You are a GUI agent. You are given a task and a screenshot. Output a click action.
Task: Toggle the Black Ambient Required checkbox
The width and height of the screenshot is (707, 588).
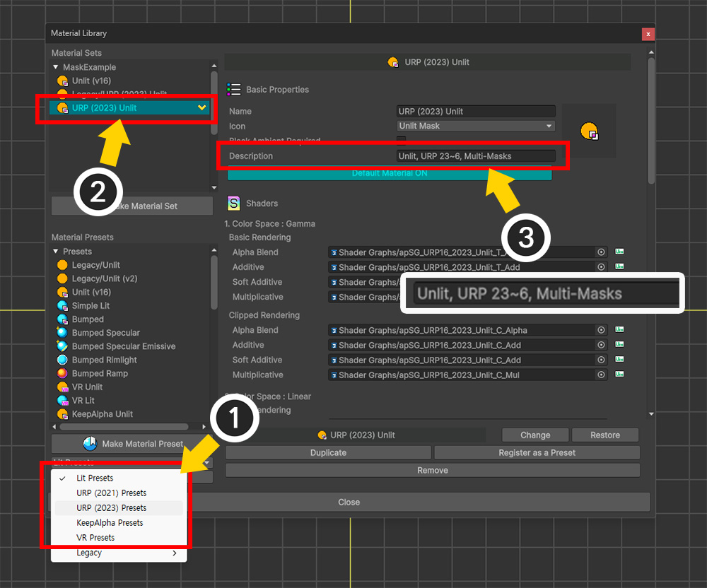click(x=402, y=141)
